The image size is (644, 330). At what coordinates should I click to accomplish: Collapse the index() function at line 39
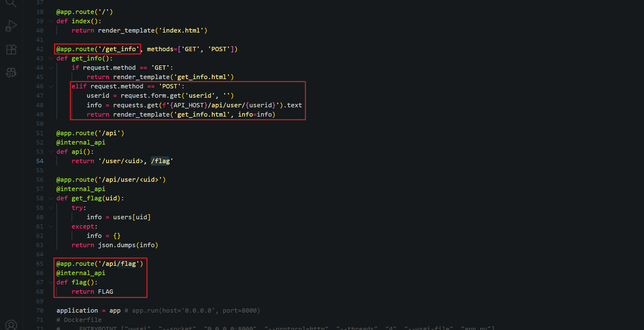click(x=51, y=21)
